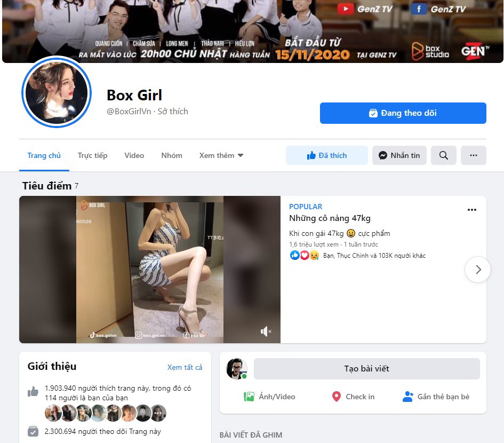Viewport: 504px width, 443px height.
Task: Click the Gắn thẻ bạn bè tagging icon
Action: pos(408,397)
